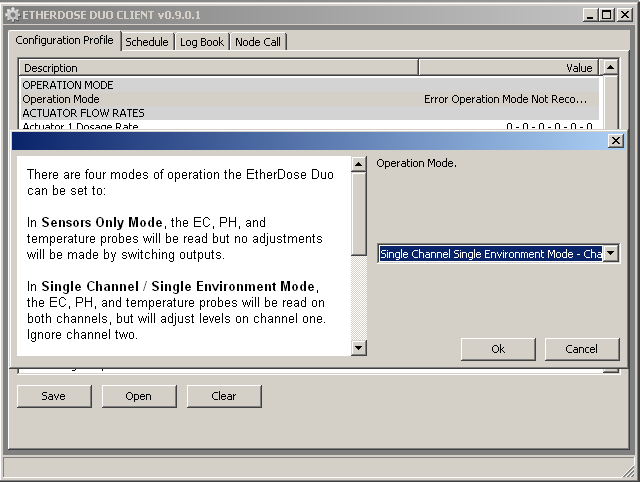Switch to the Configuration Profile tab

[64, 40]
